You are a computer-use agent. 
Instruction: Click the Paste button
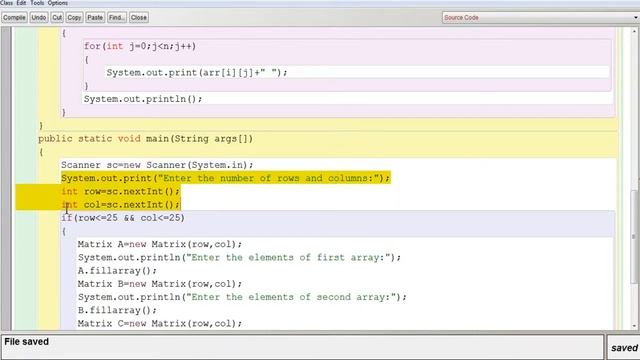click(x=95, y=18)
